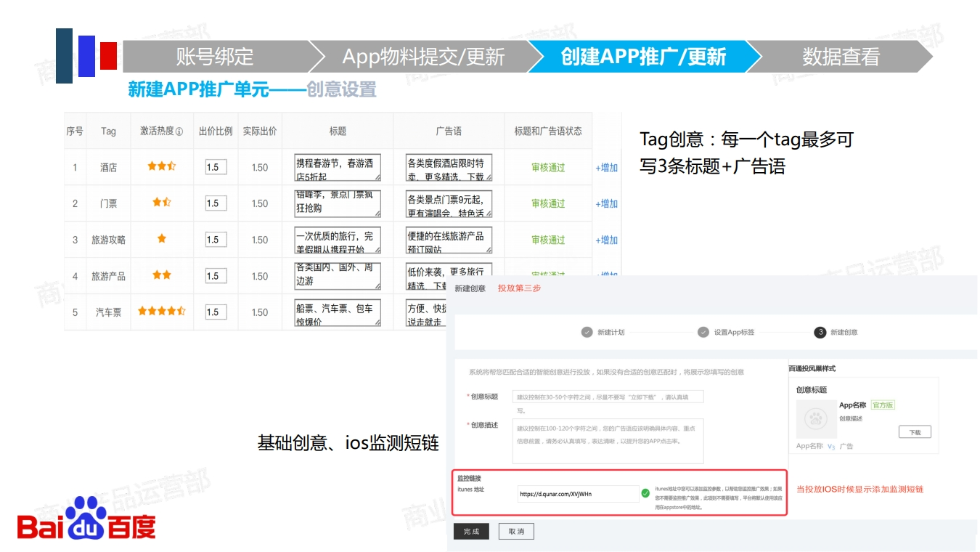Click the 创意描述 text area
The image size is (980, 552).
click(608, 441)
